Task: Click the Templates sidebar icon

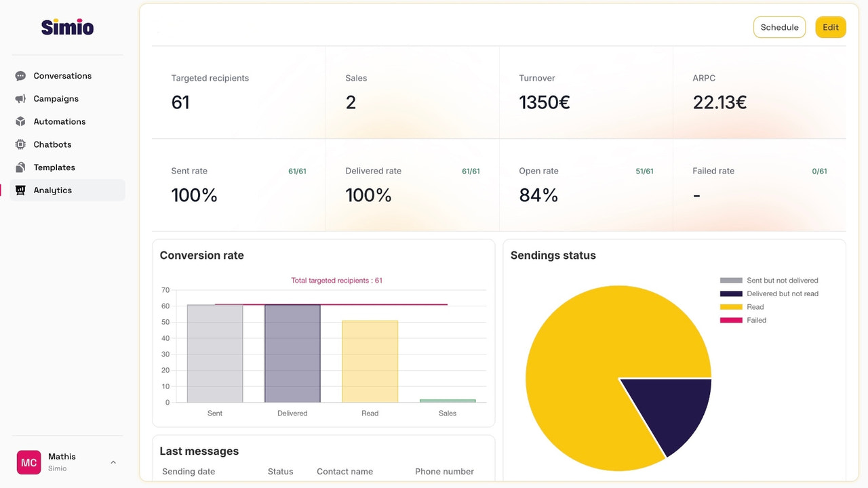Action: click(x=20, y=167)
